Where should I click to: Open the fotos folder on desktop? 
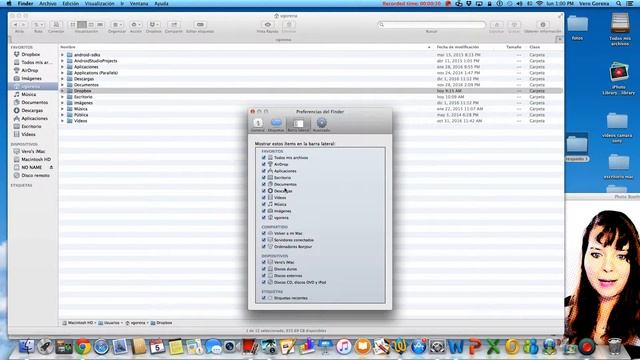pos(578,27)
